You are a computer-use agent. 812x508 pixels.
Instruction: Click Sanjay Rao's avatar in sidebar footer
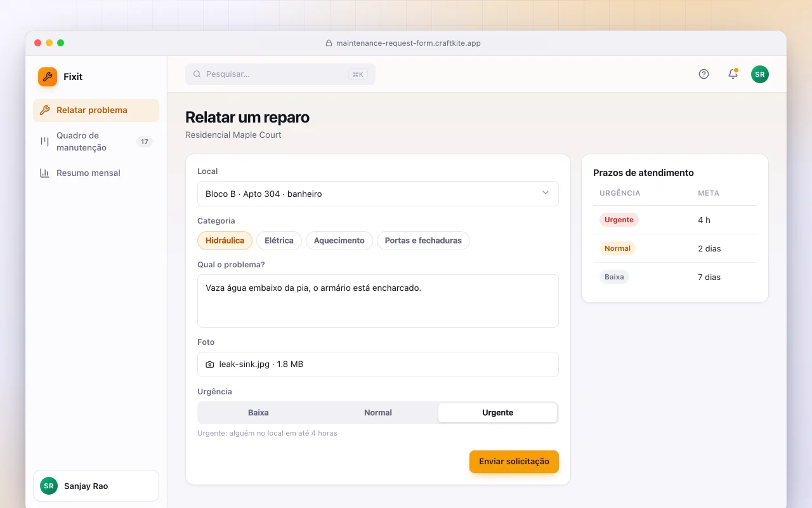tap(49, 486)
